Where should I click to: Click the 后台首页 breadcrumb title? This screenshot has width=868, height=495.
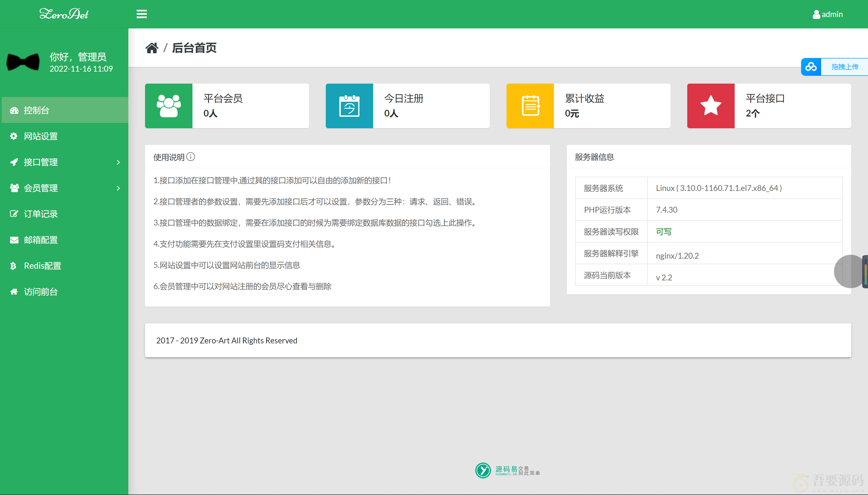(194, 48)
